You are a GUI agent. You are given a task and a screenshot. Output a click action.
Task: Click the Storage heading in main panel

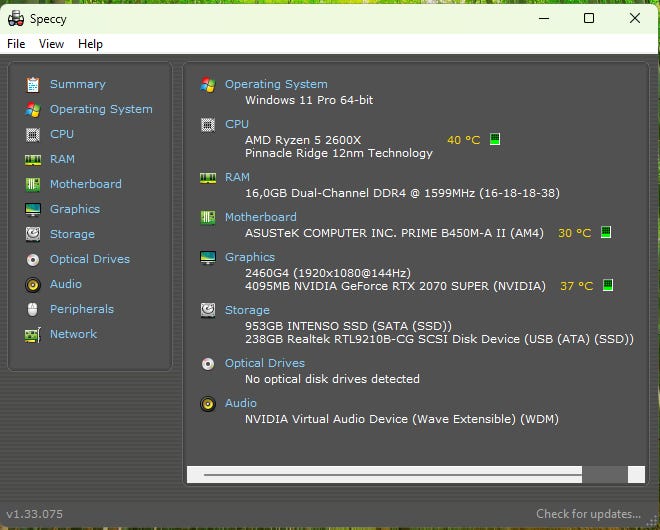(247, 310)
